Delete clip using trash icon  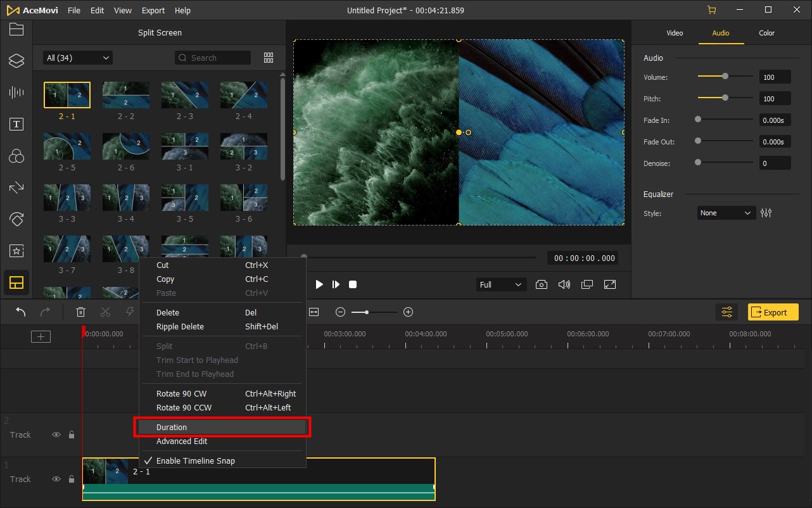tap(81, 312)
